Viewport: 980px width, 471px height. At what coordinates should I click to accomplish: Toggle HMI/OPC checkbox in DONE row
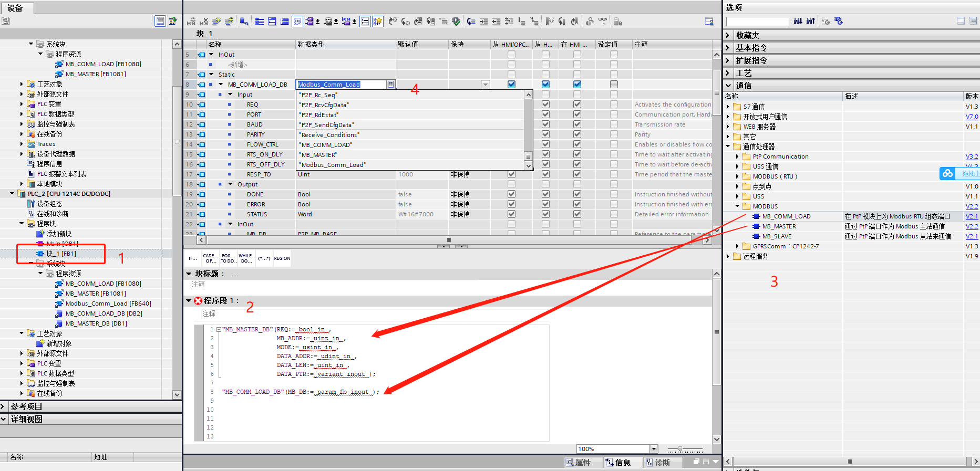pyautogui.click(x=511, y=194)
